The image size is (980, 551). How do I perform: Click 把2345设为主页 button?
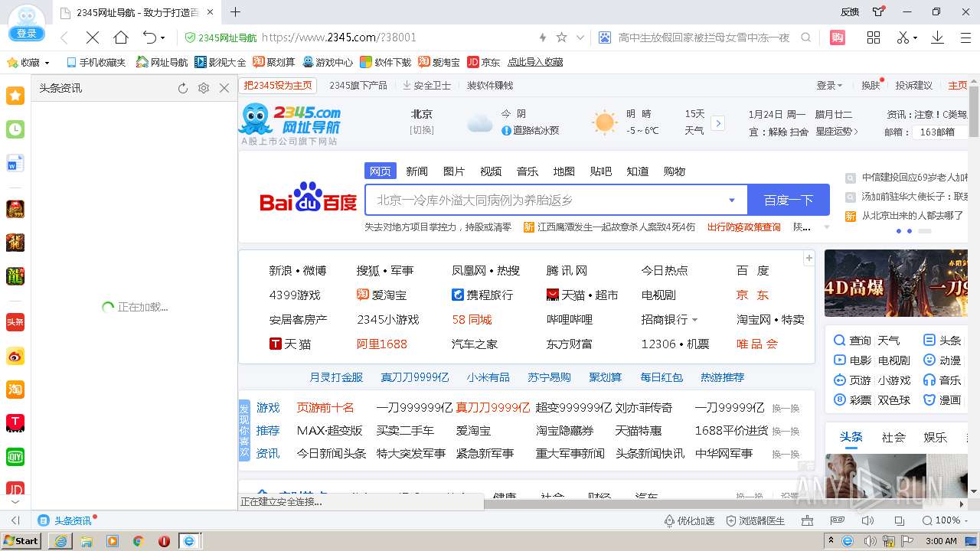pos(278,86)
